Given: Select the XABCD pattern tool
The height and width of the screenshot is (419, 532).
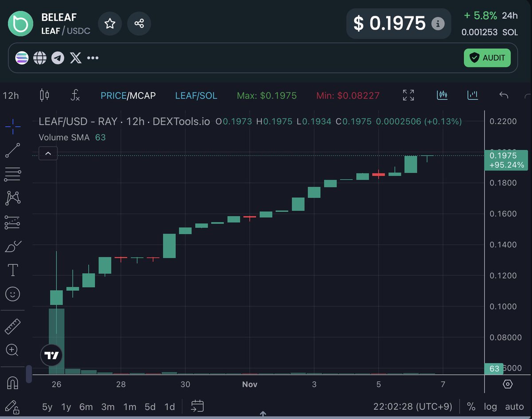Looking at the screenshot, I should 12,198.
